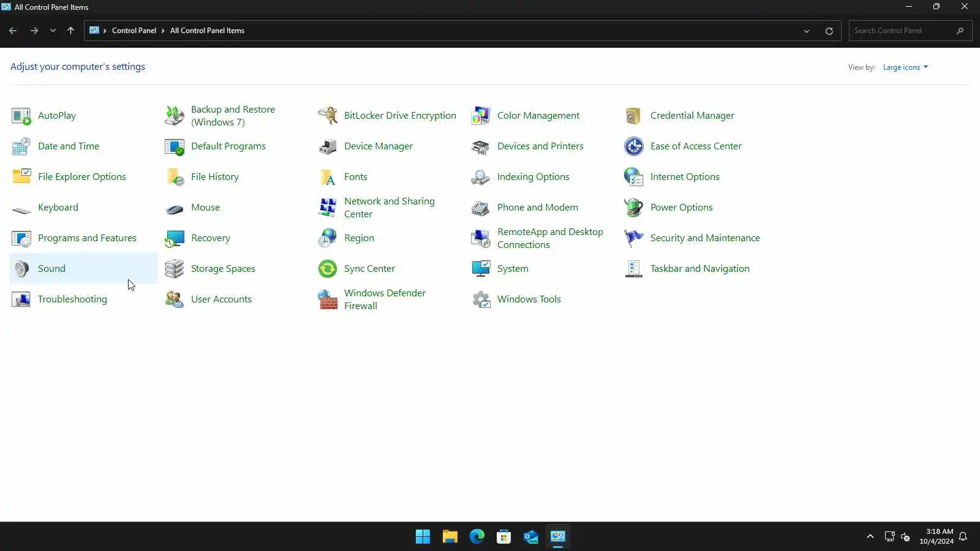The height and width of the screenshot is (551, 980).
Task: Open the Recovery icon
Action: [x=175, y=238]
